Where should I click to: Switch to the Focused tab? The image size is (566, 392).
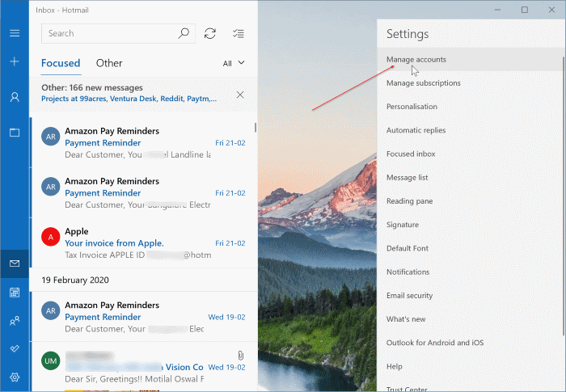coord(61,63)
